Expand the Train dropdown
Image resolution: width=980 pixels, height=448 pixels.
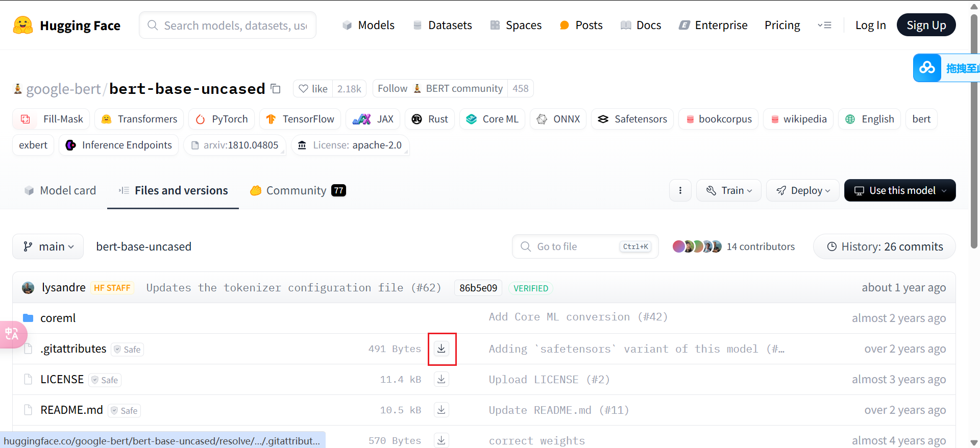point(729,190)
